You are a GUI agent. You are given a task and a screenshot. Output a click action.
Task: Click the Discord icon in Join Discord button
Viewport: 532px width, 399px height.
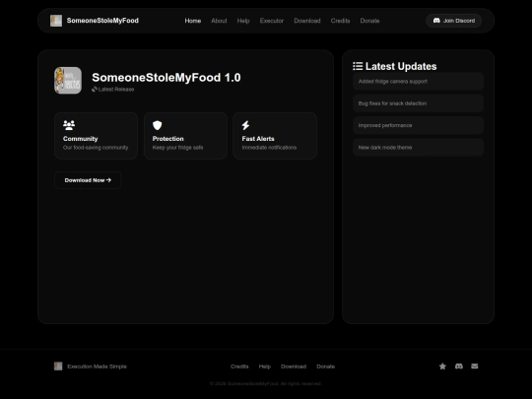436,21
